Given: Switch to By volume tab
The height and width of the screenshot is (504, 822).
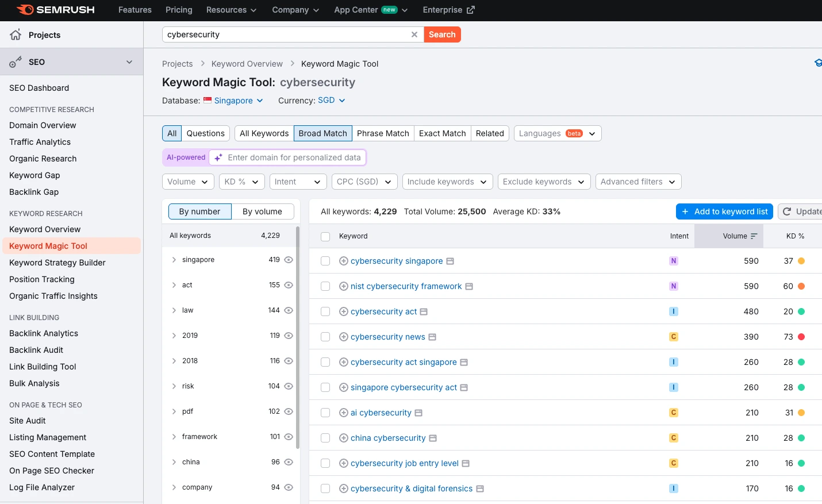Looking at the screenshot, I should (262, 211).
